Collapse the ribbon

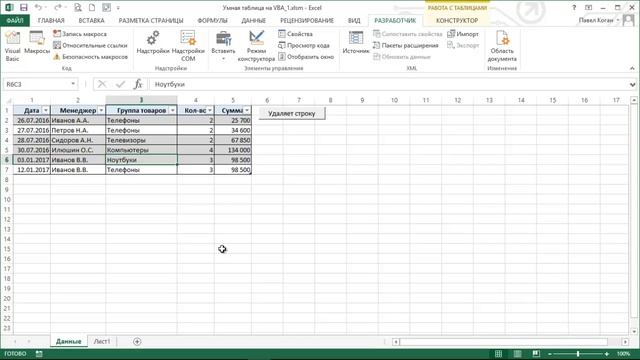[632, 68]
